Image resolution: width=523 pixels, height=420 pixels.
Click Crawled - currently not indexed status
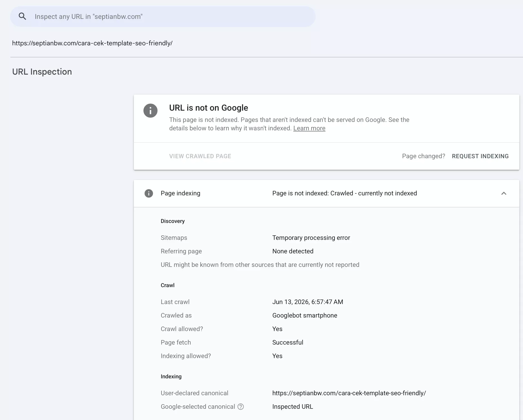point(374,193)
